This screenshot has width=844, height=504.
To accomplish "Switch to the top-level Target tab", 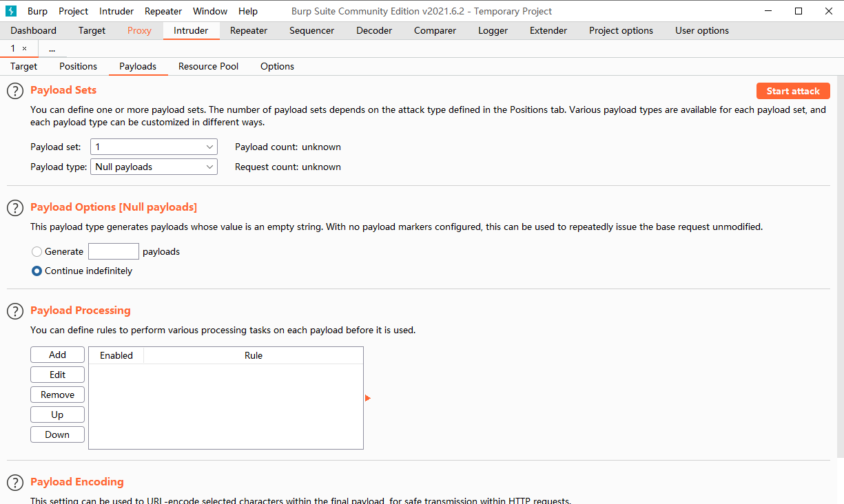I will [x=92, y=30].
